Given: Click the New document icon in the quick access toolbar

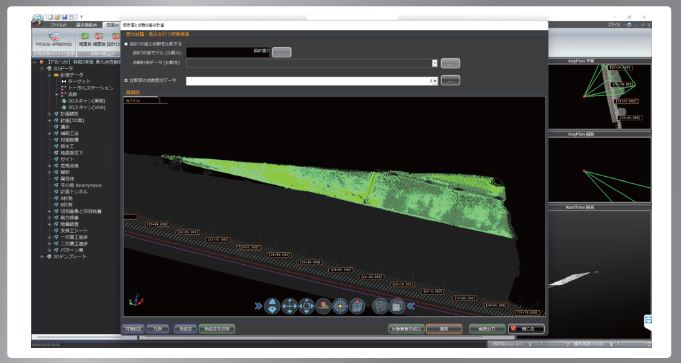Looking at the screenshot, I should click(50, 17).
